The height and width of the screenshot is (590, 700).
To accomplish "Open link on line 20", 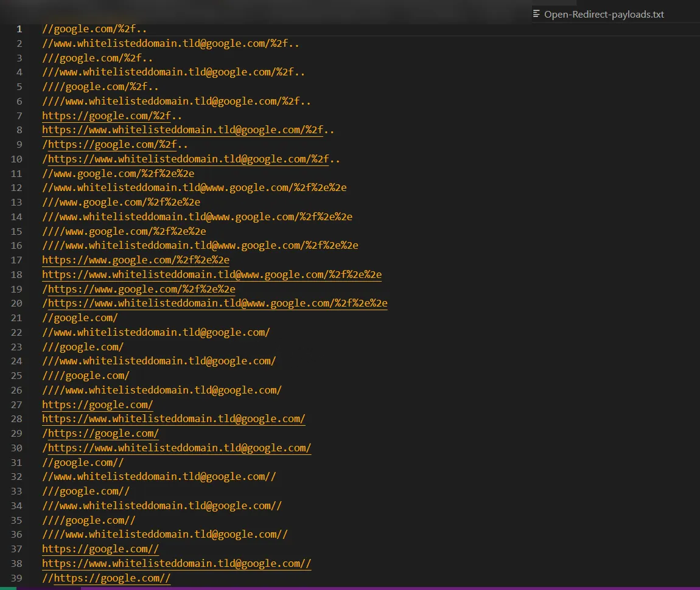I will (x=218, y=304).
